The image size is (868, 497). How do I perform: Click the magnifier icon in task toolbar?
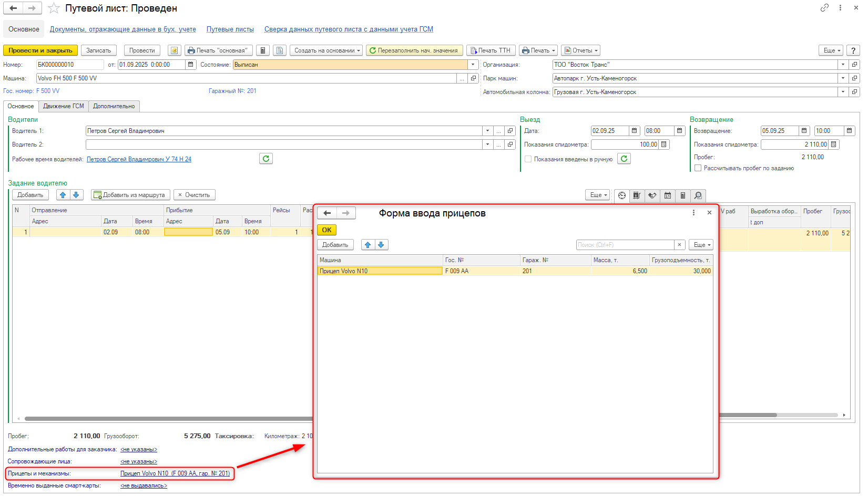[698, 195]
